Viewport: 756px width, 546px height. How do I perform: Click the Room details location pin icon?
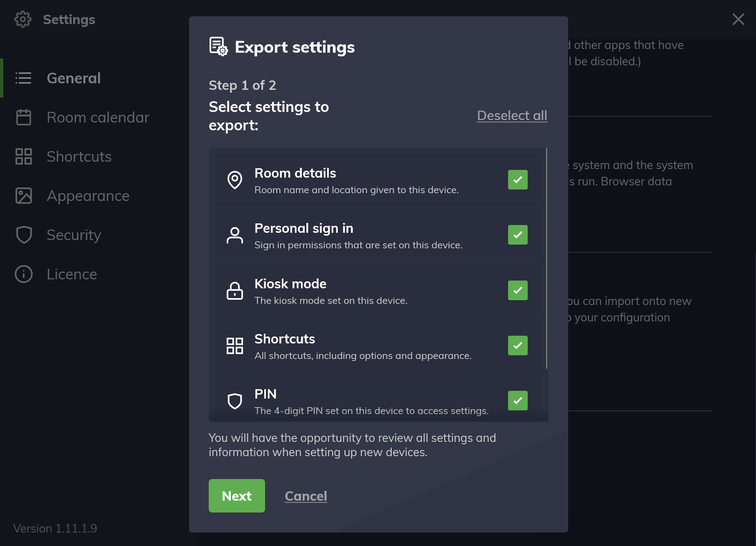point(234,180)
